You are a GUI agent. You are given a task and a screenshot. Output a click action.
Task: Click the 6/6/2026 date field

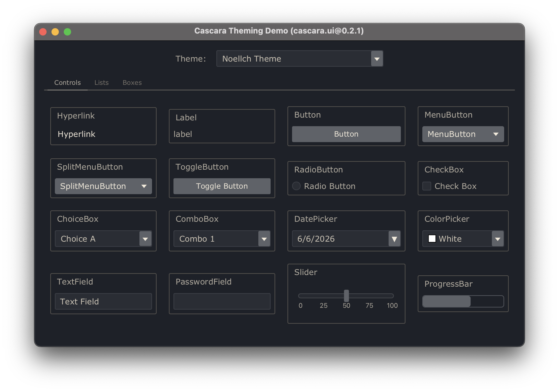(340, 239)
